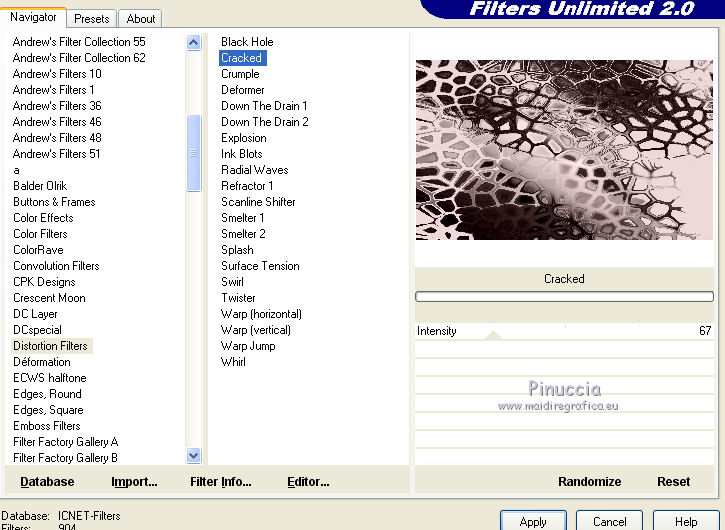The width and height of the screenshot is (725, 530).
Task: Choose the Twister filter
Action: [x=238, y=298]
